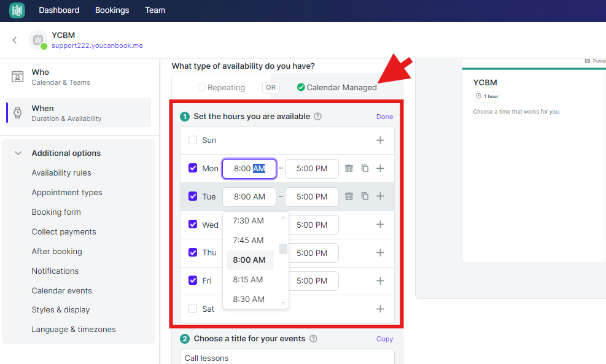The height and width of the screenshot is (364, 606).
Task: Click the Done link for available hours
Action: tap(384, 117)
